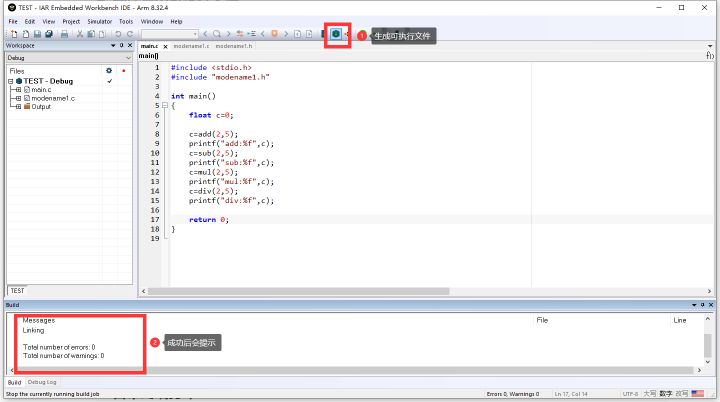The image size is (720, 402).
Task: Switch to the Debug Log tab
Action: point(42,382)
